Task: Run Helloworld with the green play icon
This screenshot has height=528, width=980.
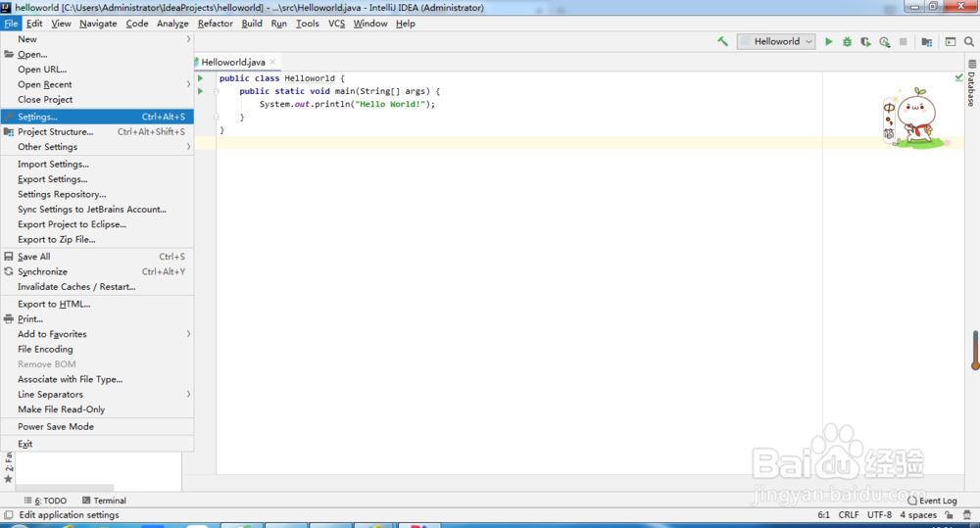Action: click(829, 42)
